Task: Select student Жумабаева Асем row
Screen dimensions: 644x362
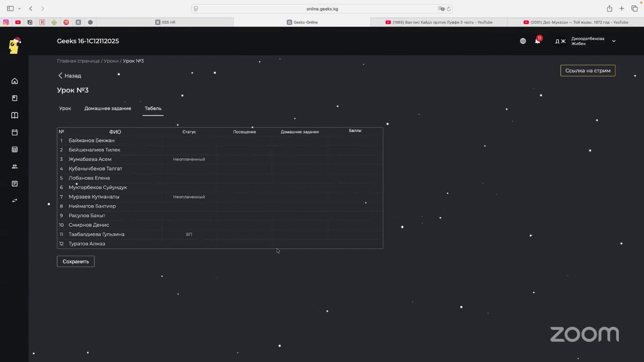Action: click(x=220, y=159)
